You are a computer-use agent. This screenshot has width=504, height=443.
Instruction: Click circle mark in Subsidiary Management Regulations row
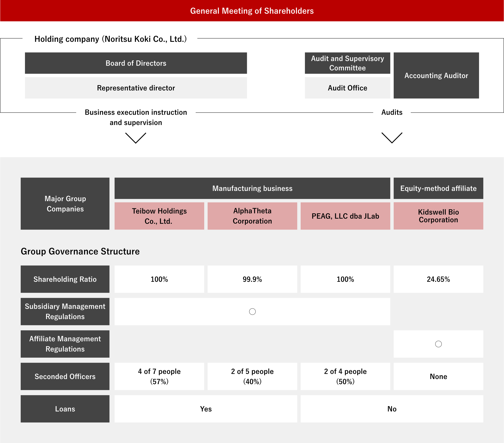[x=252, y=312]
